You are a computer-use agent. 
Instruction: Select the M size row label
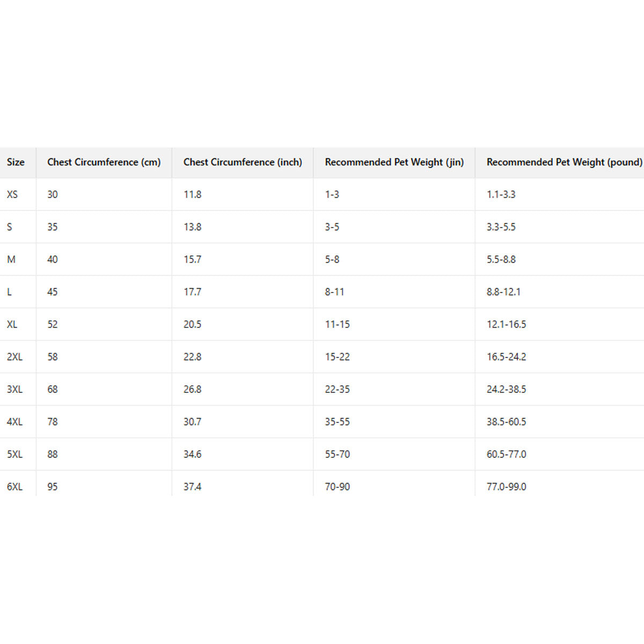pyautogui.click(x=11, y=259)
